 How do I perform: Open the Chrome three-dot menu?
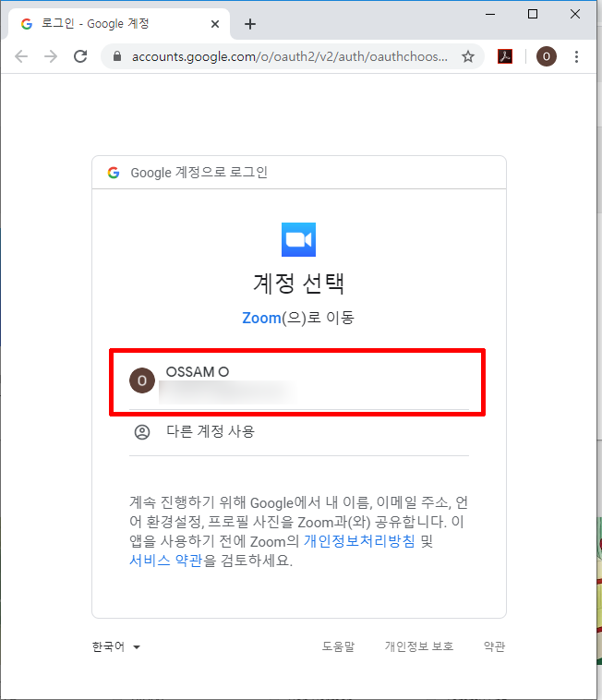[576, 56]
